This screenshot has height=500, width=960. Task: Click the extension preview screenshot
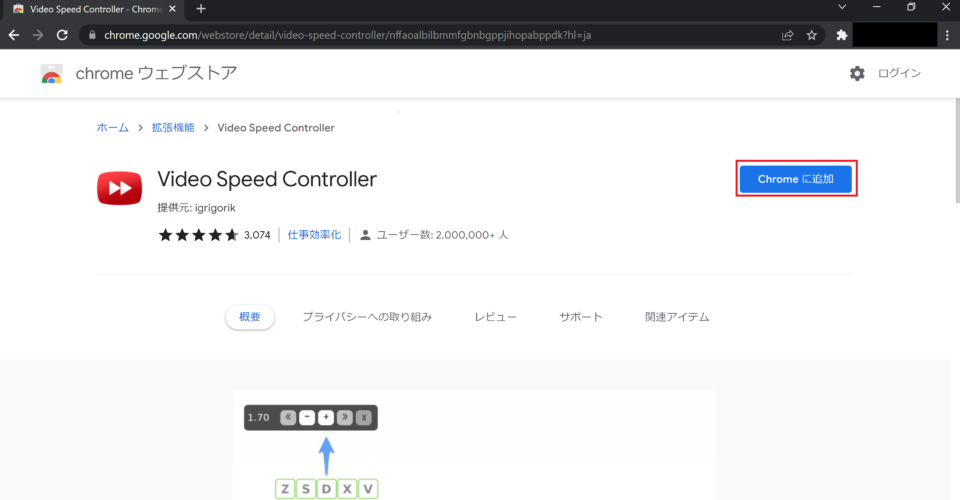[474, 445]
